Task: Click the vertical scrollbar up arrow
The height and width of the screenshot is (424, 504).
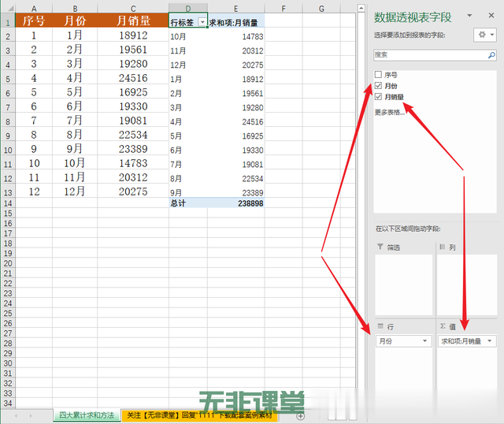Action: click(361, 8)
